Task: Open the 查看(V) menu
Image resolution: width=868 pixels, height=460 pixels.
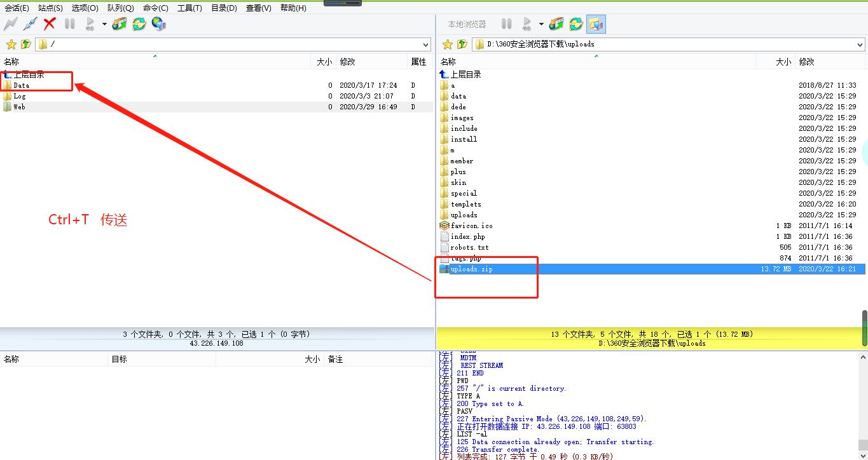Action: click(x=258, y=8)
